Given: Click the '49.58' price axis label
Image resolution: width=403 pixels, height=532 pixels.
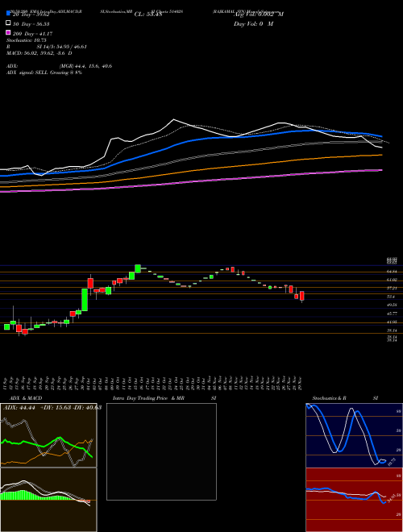Looking at the screenshot, I should coord(392,305).
